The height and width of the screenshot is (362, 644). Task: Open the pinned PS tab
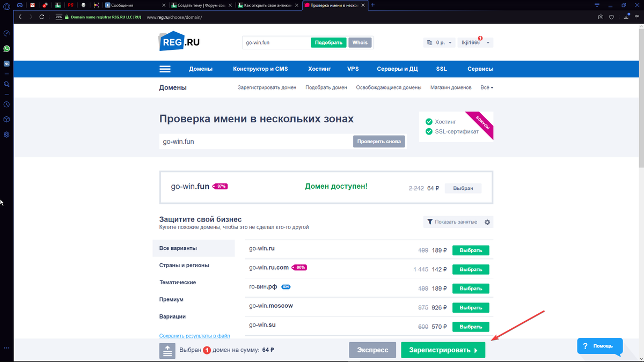pyautogui.click(x=71, y=5)
